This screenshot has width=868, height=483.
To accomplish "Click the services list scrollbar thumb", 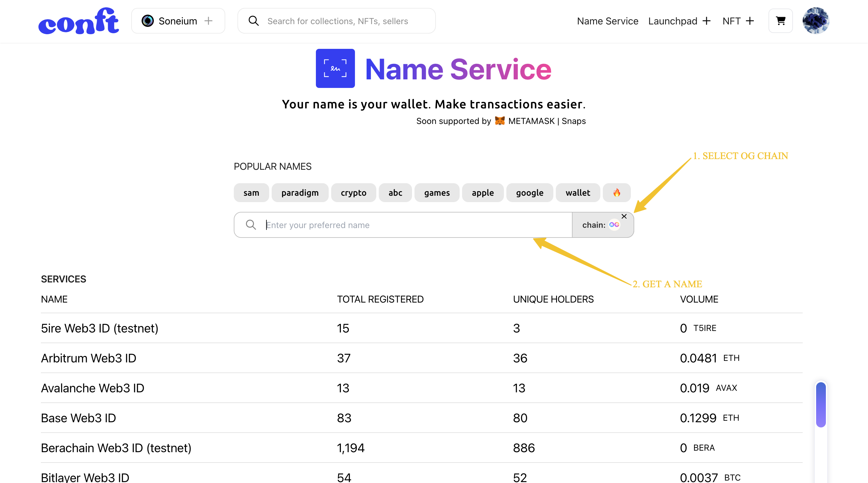I will coord(821,405).
